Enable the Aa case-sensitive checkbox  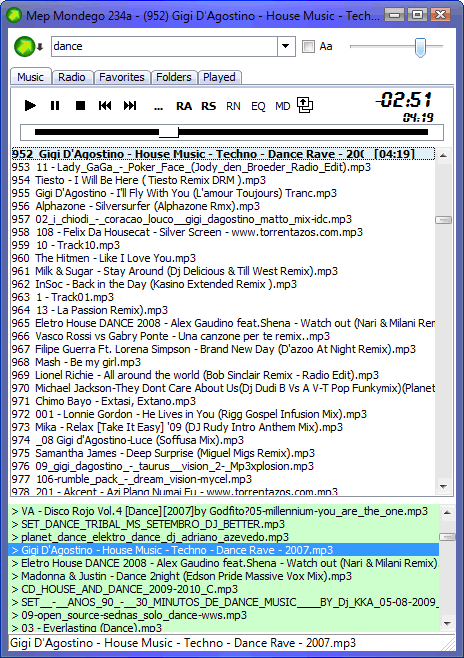click(308, 46)
